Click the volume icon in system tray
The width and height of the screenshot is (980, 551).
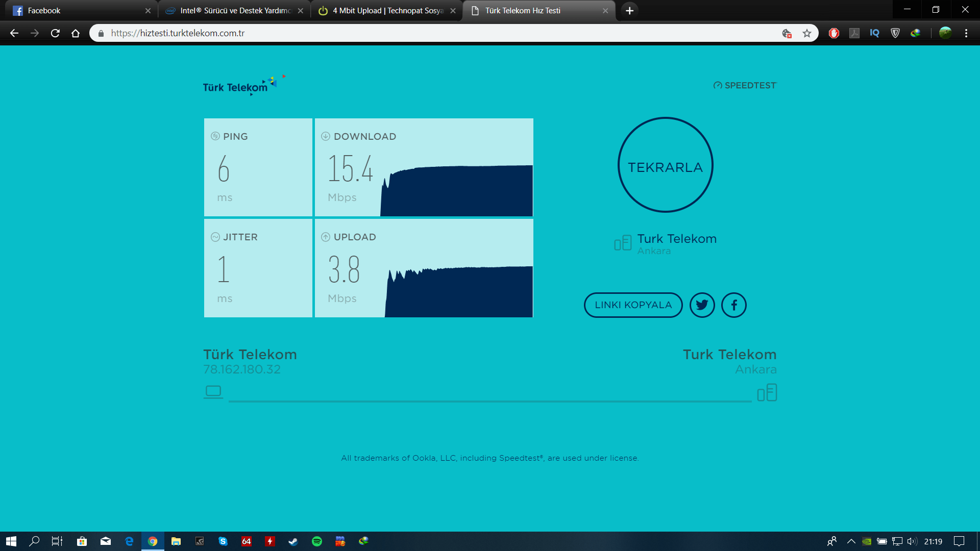912,541
